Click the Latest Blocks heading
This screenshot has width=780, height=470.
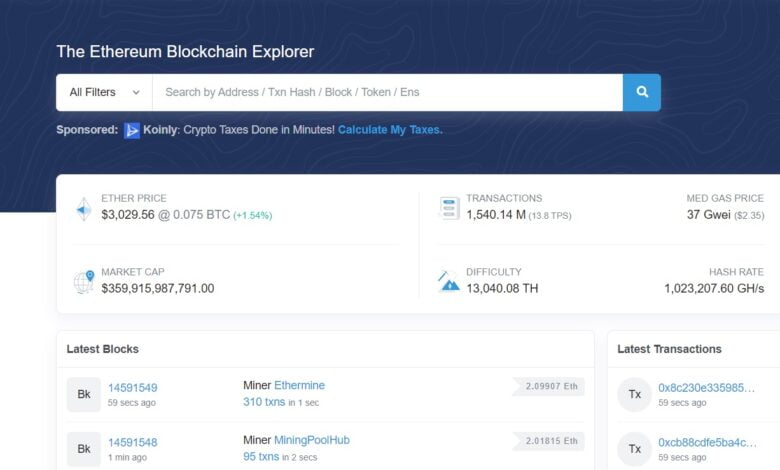coord(102,349)
